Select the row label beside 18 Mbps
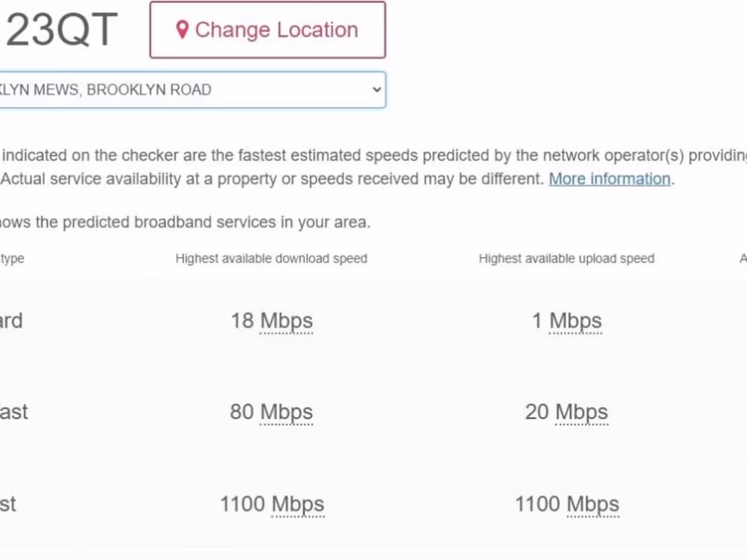The image size is (747, 560). [11, 321]
